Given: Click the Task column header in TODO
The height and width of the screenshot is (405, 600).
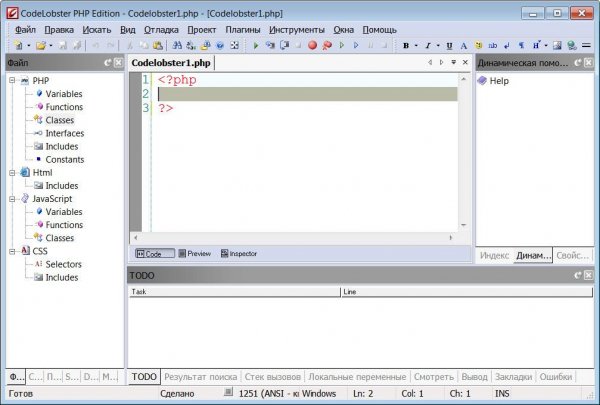Looking at the screenshot, I should [x=235, y=292].
